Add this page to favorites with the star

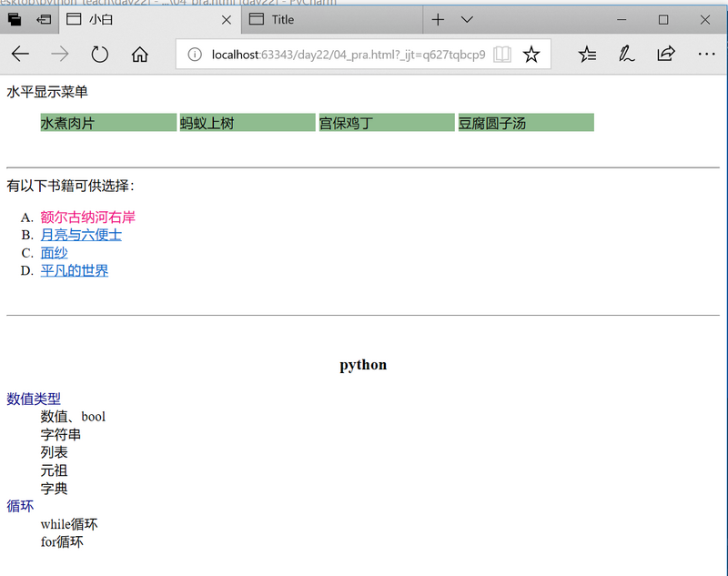tap(531, 54)
